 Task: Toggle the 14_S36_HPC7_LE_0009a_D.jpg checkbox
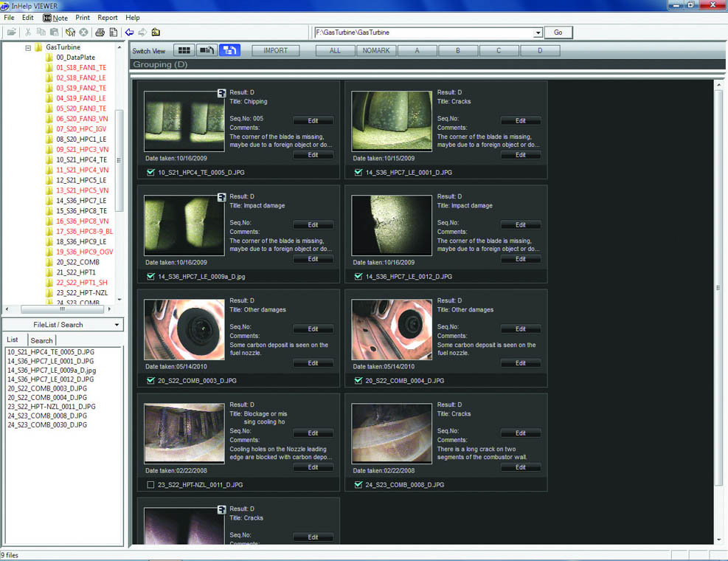coord(150,277)
